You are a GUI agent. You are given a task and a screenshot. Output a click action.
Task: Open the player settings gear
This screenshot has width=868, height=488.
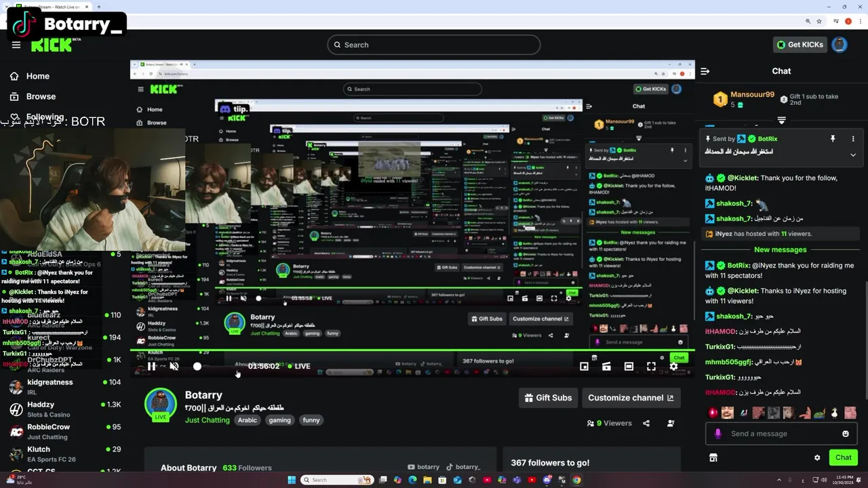[x=673, y=366]
